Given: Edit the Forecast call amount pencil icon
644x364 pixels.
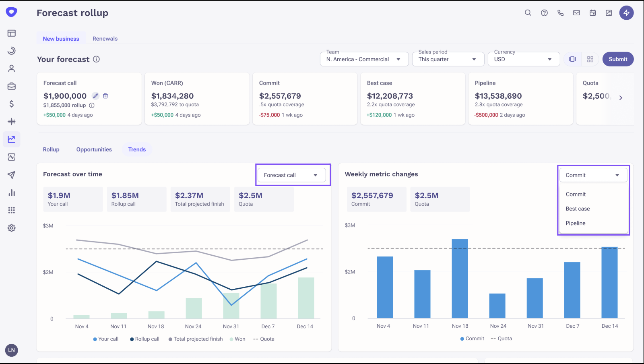Looking at the screenshot, I should (95, 96).
